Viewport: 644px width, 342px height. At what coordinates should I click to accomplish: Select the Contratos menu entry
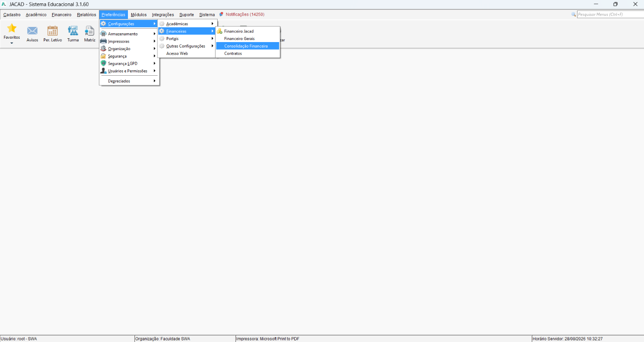coord(247,53)
